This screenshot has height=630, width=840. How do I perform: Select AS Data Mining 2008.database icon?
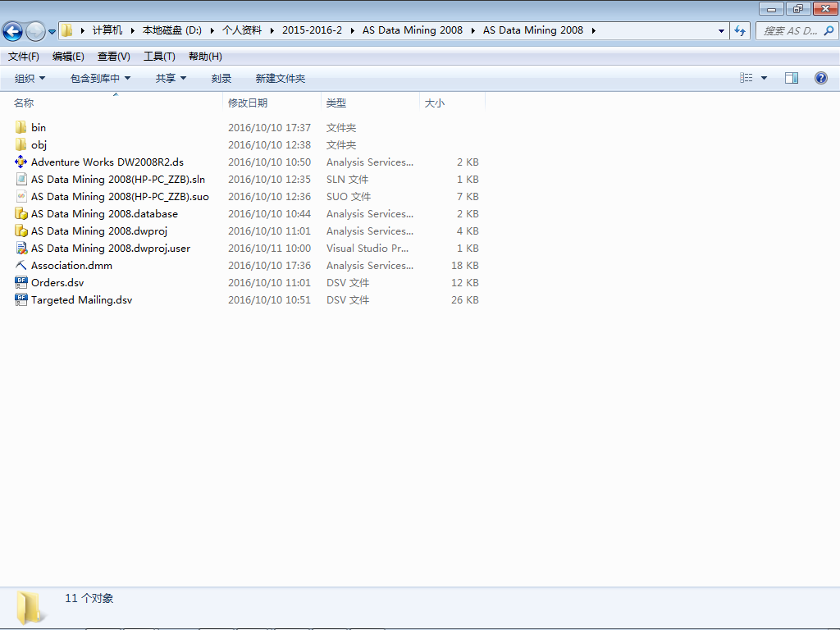pyautogui.click(x=21, y=214)
